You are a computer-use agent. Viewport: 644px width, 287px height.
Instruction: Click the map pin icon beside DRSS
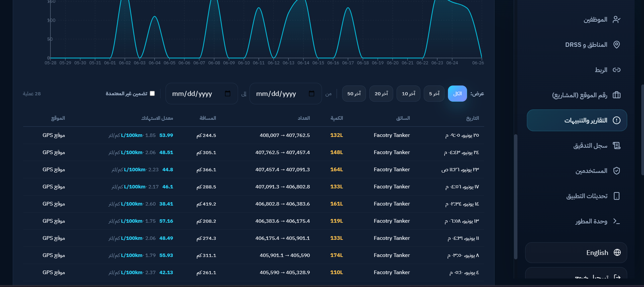click(616, 45)
